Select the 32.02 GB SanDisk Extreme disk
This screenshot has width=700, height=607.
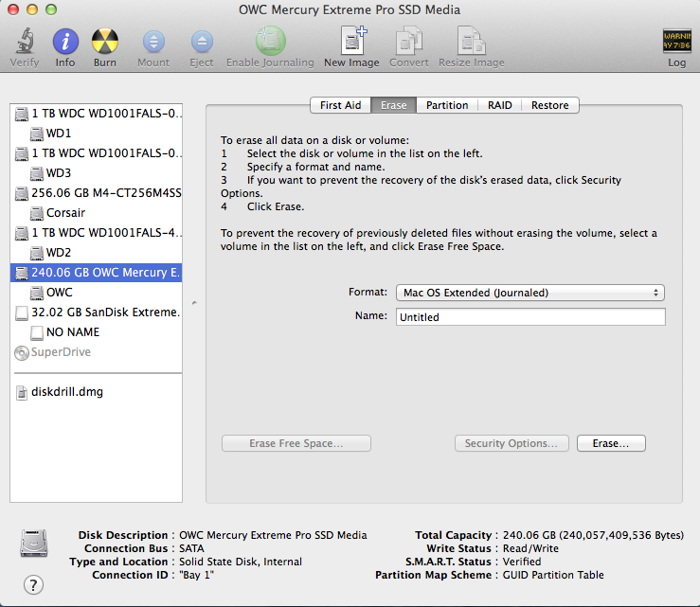(x=96, y=312)
